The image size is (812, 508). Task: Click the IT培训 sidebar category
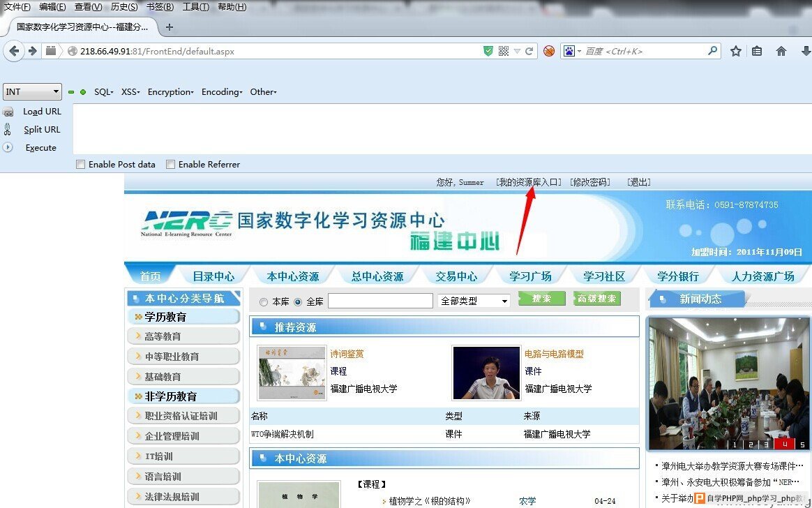pos(183,456)
